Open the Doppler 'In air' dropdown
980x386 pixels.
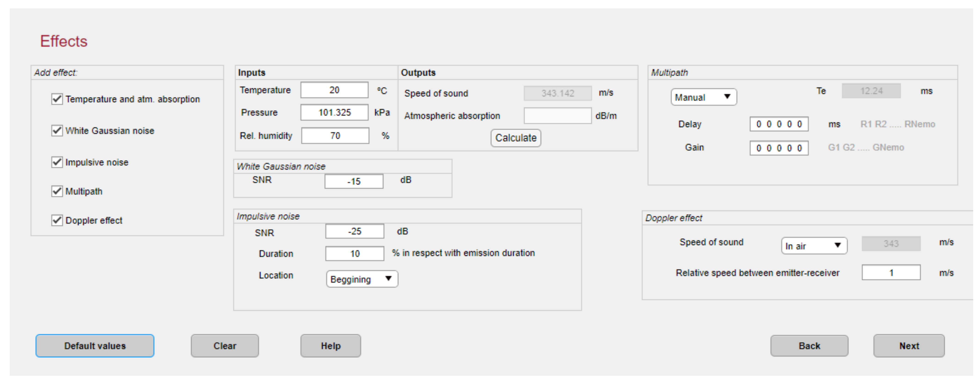[814, 246]
